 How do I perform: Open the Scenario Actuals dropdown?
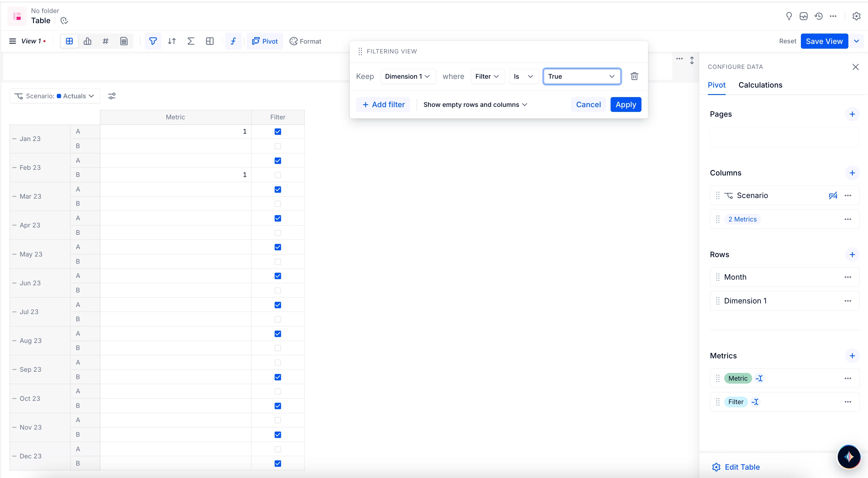click(55, 96)
